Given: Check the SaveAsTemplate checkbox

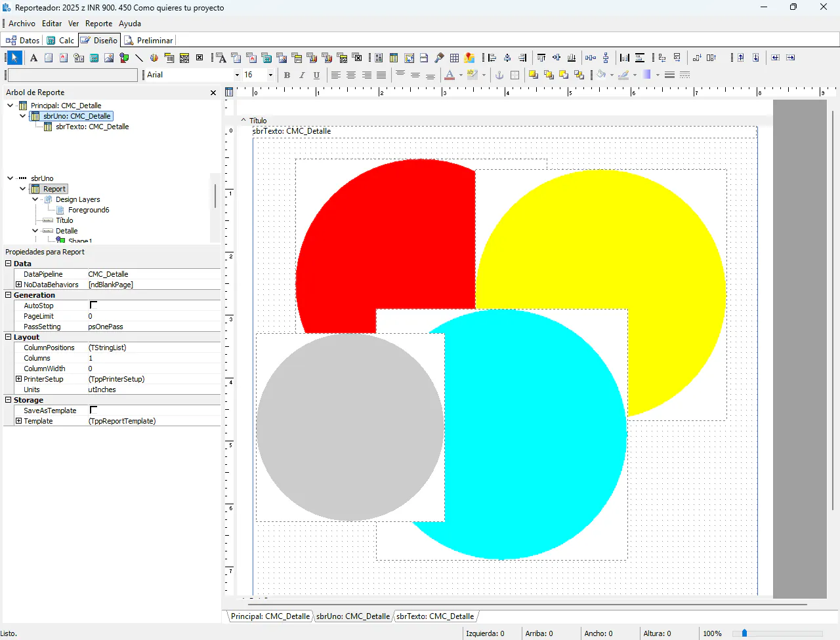Looking at the screenshot, I should 93,410.
